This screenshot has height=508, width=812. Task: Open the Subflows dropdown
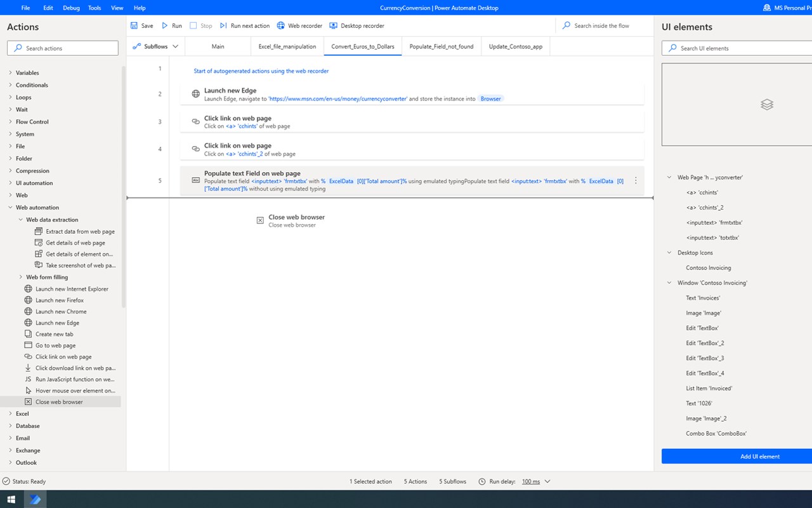155,46
